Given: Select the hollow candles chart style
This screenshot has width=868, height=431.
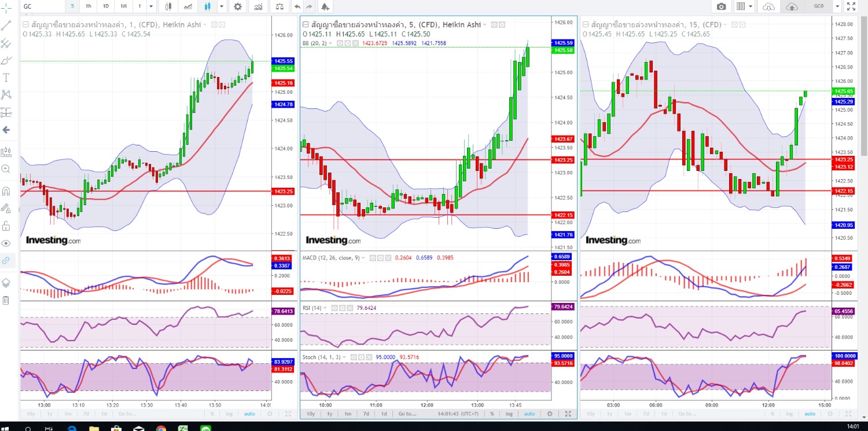Looking at the screenshot, I should pyautogui.click(x=168, y=6).
